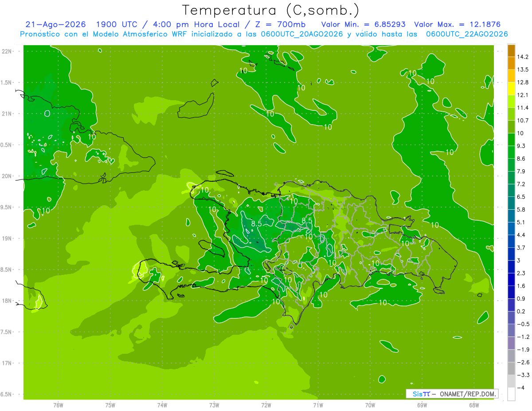This screenshot has width=532, height=411.
Task: Click the "10.7" color scale label
Action: [x=523, y=121]
